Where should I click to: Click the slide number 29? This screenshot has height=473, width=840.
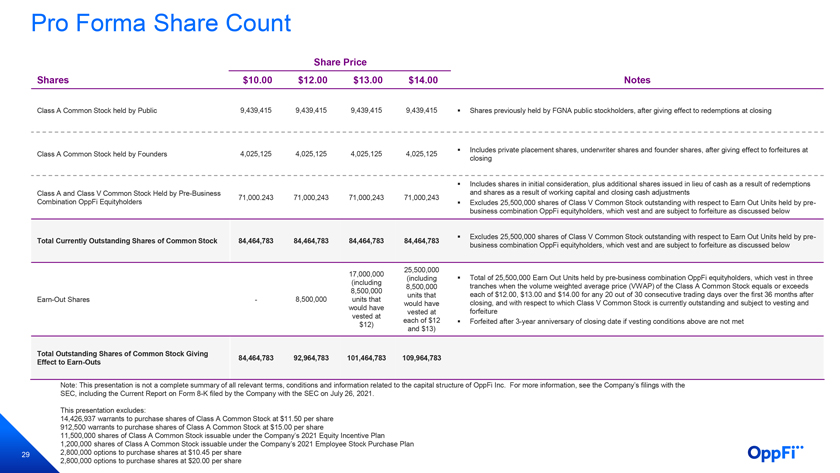point(25,454)
